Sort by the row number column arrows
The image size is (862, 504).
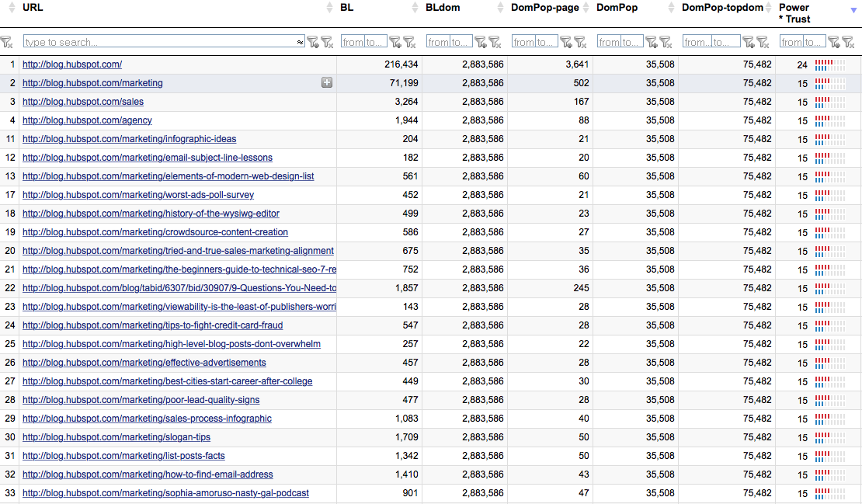click(x=12, y=8)
